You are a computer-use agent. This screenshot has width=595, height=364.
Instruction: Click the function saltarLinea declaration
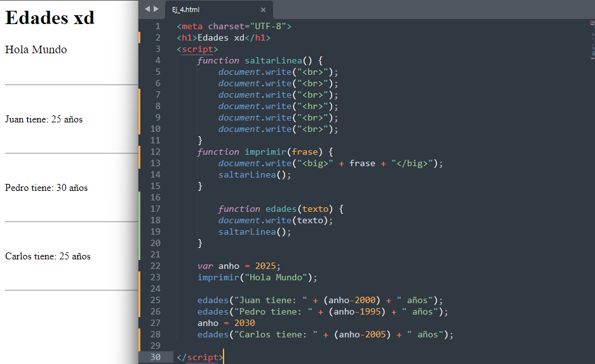(260, 61)
